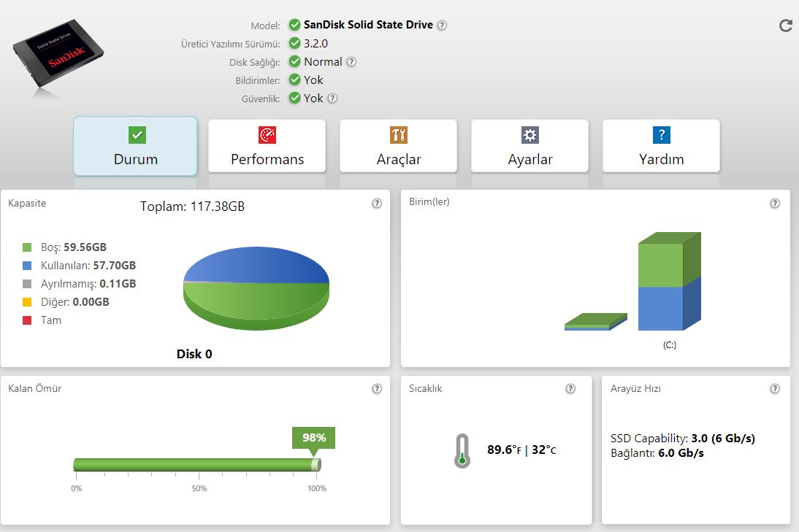Click the 100% scale label
Viewport: 799px width, 532px height.
point(317,488)
